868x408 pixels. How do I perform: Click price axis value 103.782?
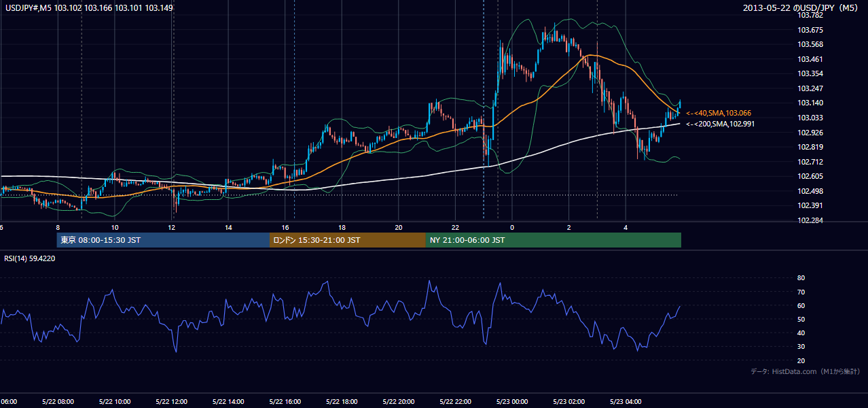810,15
